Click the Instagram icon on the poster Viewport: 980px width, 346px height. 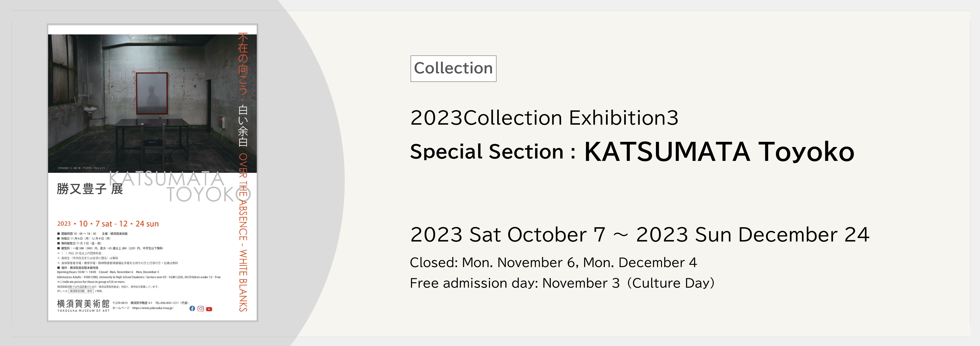201,309
